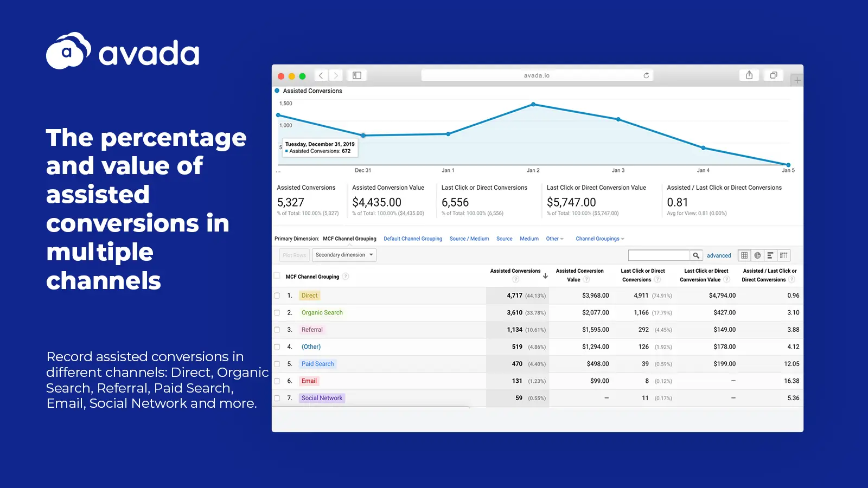Expand the Other dimension dropdown
The height and width of the screenshot is (488, 868).
pyautogui.click(x=555, y=239)
